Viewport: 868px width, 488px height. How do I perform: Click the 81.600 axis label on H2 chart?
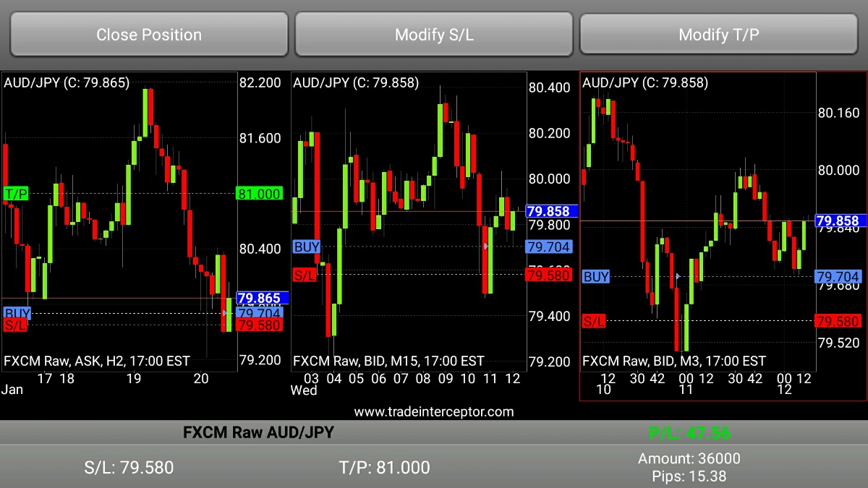click(260, 138)
